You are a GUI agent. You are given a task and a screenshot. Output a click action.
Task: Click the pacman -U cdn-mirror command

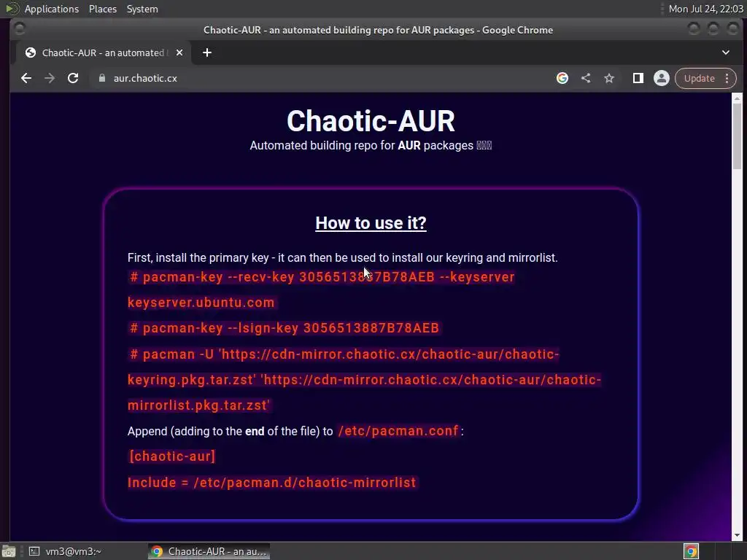pyautogui.click(x=344, y=354)
